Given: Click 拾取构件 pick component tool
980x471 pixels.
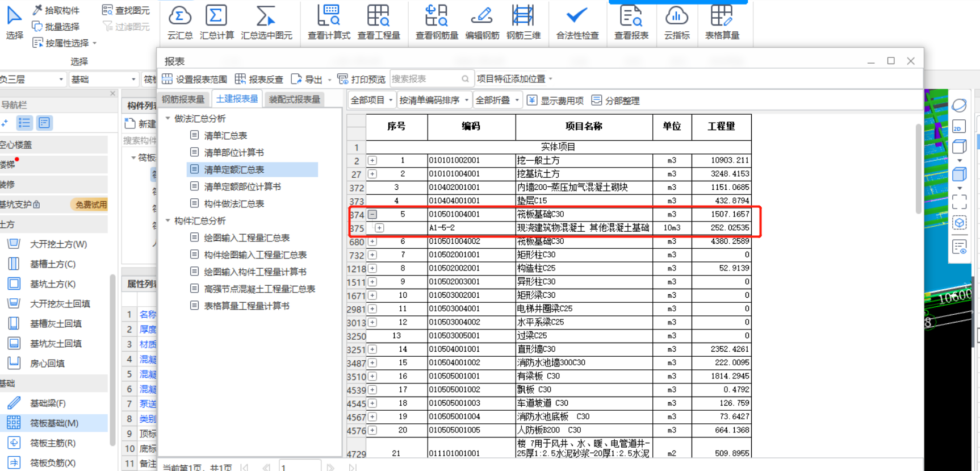Looking at the screenshot, I should coord(56,10).
